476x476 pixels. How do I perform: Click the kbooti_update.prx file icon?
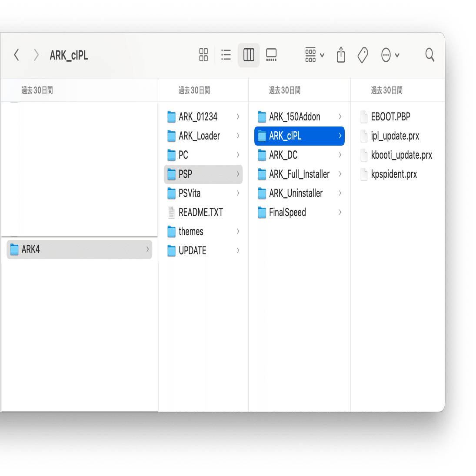coord(364,155)
